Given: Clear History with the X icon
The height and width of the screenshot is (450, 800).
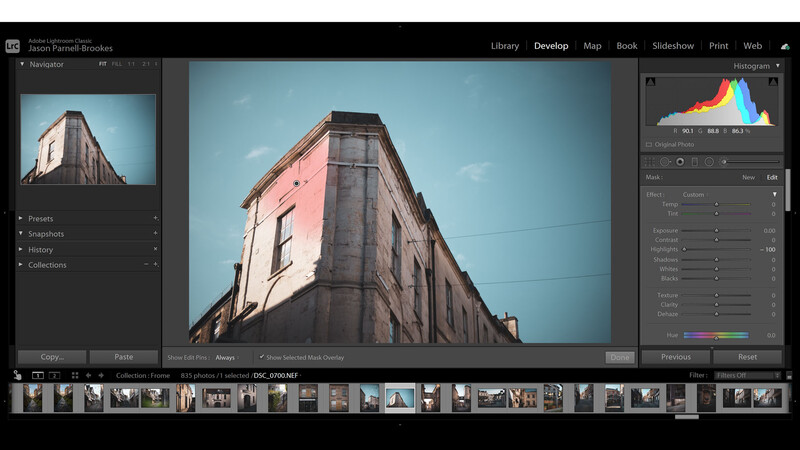Looking at the screenshot, I should [x=156, y=249].
